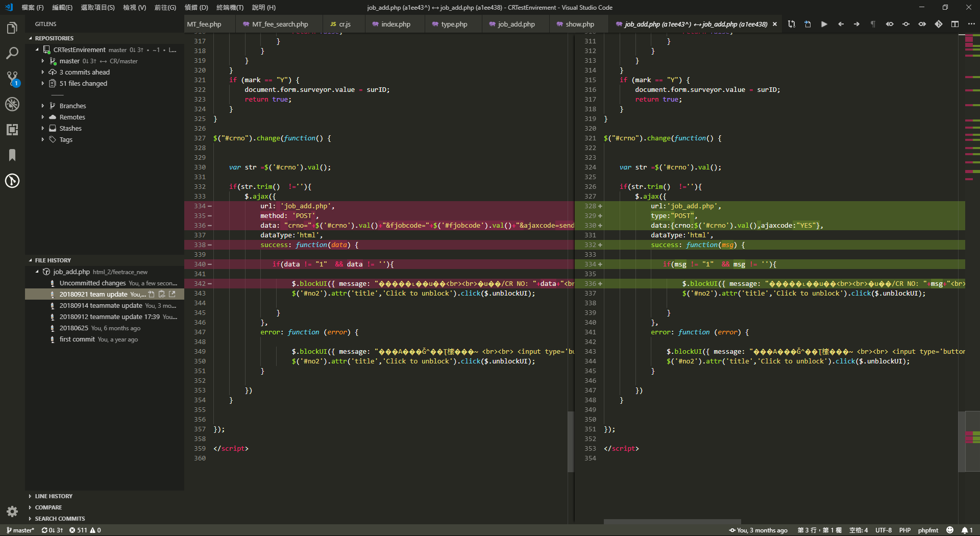Open the GitLens sidebar icon
The image size is (980, 536).
12,181
